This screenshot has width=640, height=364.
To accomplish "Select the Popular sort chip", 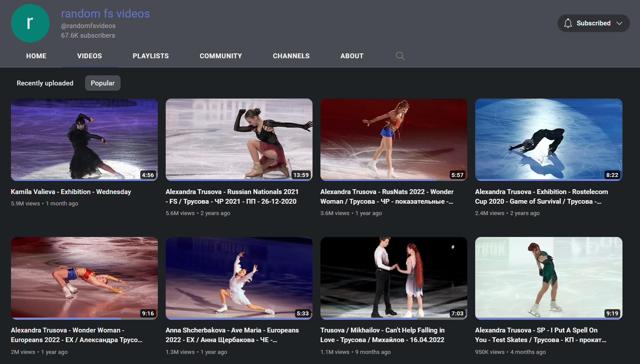I will pyautogui.click(x=103, y=83).
